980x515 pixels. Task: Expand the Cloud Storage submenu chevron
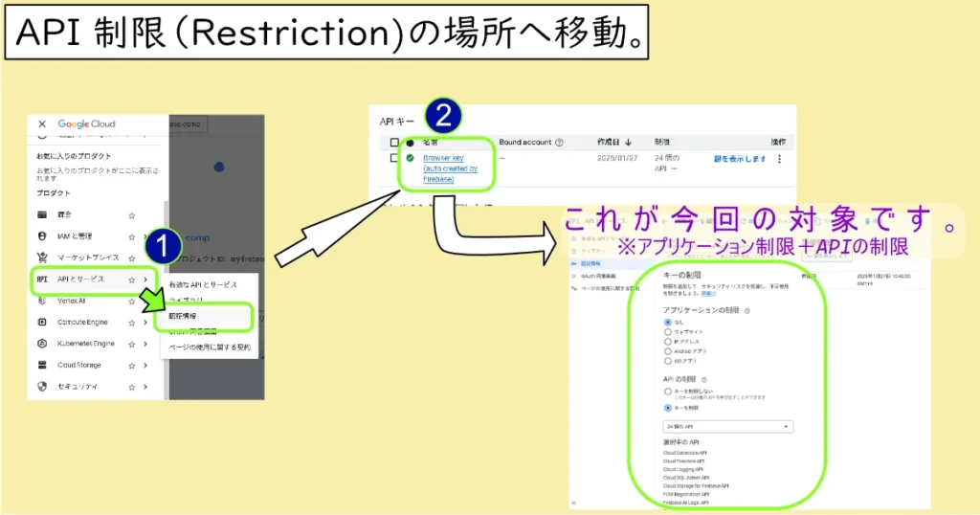click(x=145, y=366)
